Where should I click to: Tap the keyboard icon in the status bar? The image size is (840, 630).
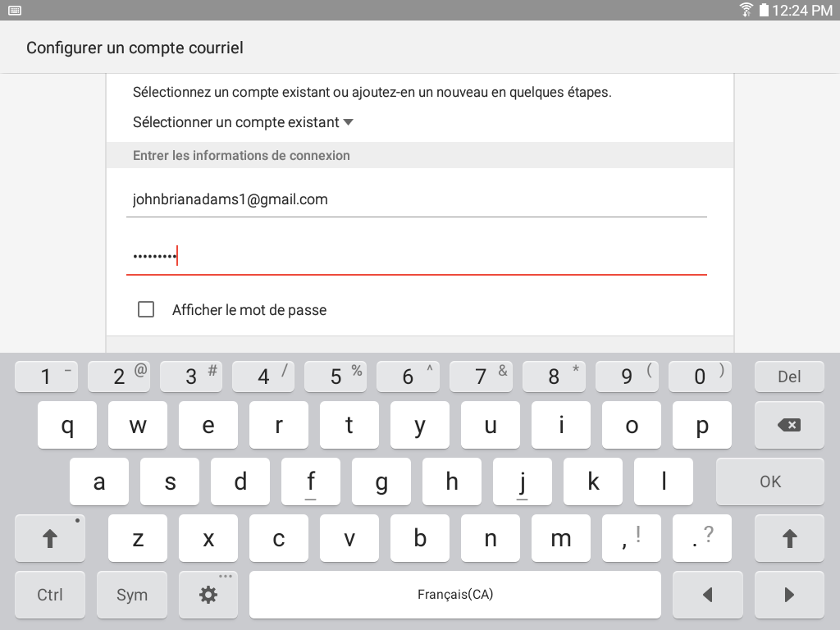15,11
